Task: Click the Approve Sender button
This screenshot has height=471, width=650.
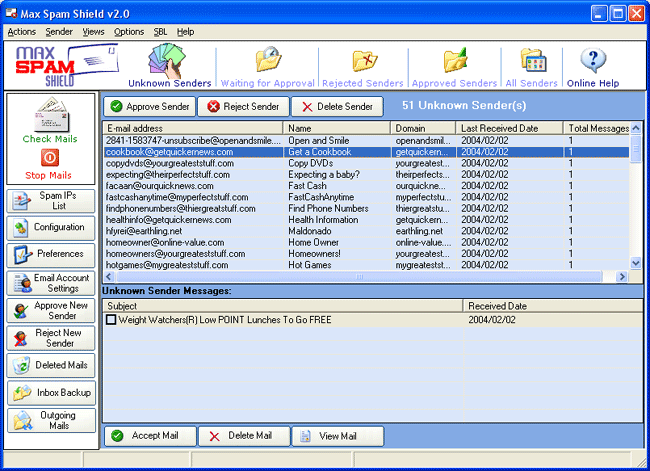Action: click(x=150, y=107)
